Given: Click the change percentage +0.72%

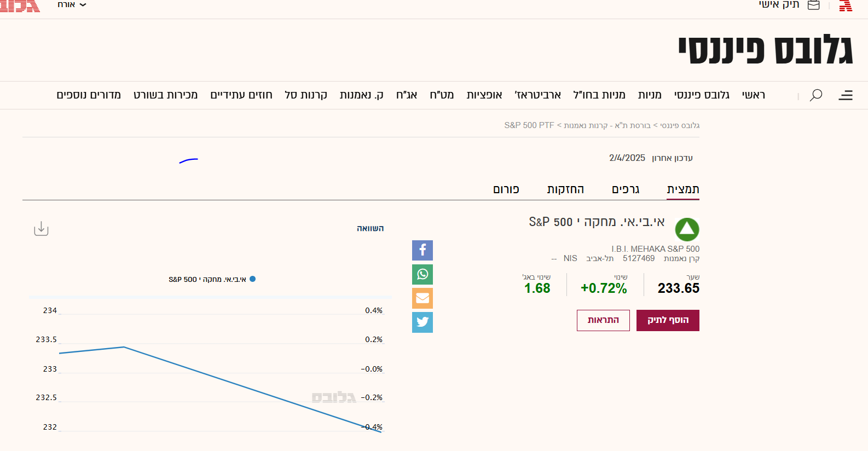Looking at the screenshot, I should pyautogui.click(x=604, y=288).
